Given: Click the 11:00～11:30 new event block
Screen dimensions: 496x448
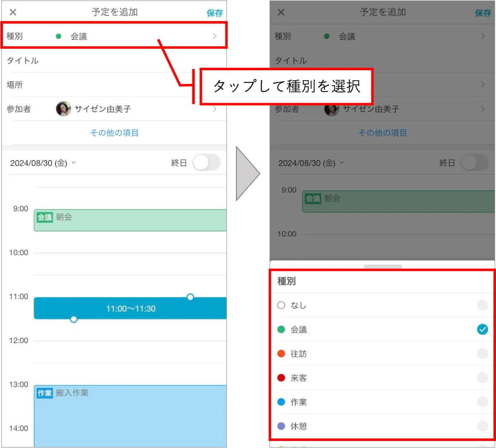Looking at the screenshot, I should (130, 308).
